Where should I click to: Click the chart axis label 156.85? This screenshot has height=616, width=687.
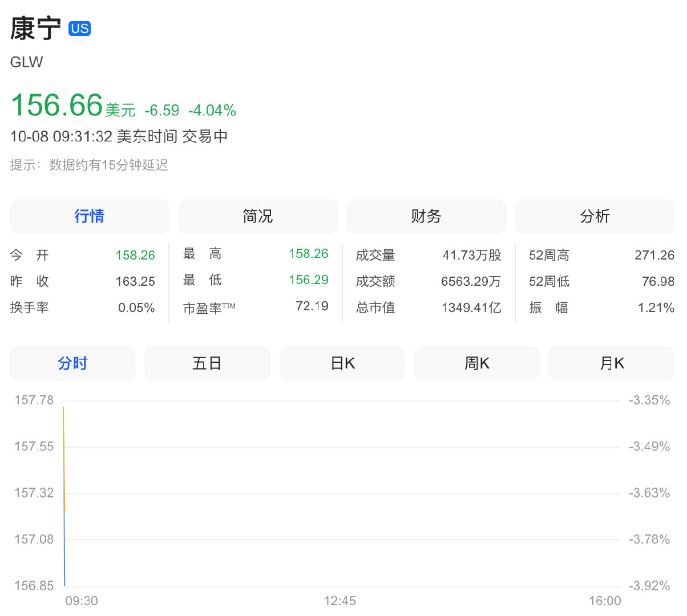coord(34,585)
